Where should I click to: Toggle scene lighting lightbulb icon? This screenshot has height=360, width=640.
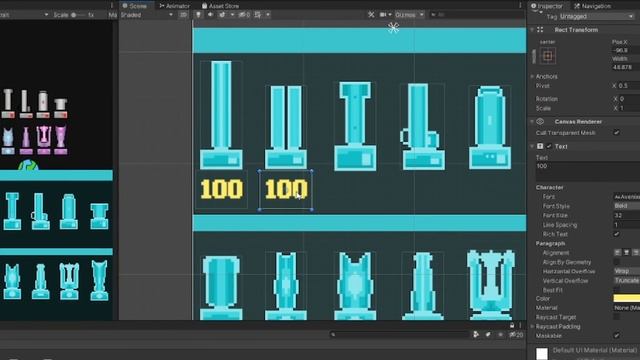pos(198,15)
